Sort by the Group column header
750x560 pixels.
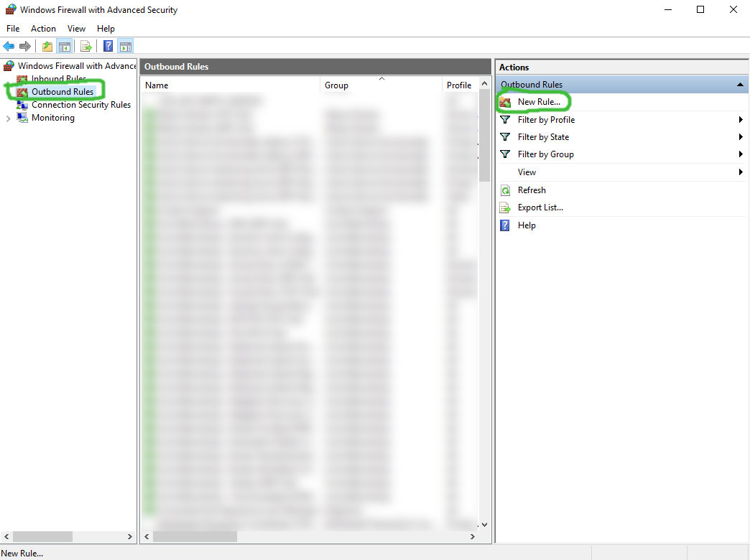380,85
